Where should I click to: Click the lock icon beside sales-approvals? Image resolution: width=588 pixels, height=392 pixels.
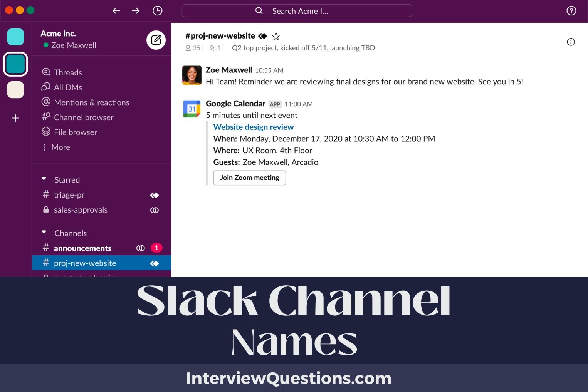(46, 210)
